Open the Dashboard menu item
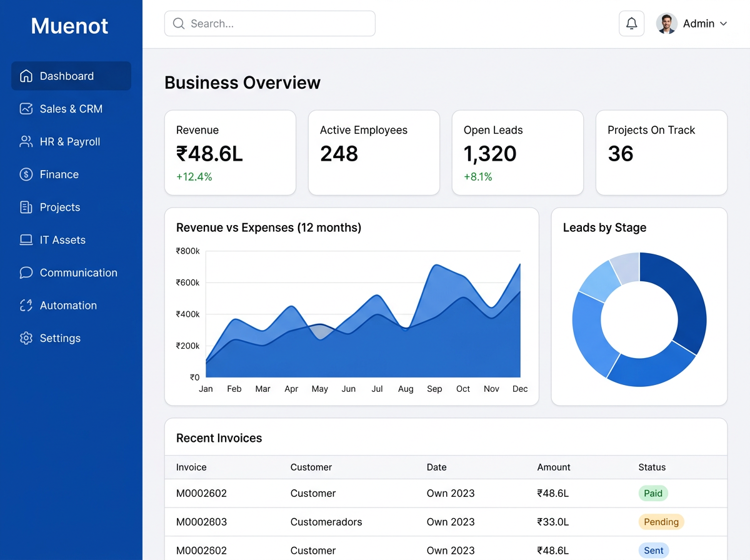The width and height of the screenshot is (750, 560). tap(71, 76)
